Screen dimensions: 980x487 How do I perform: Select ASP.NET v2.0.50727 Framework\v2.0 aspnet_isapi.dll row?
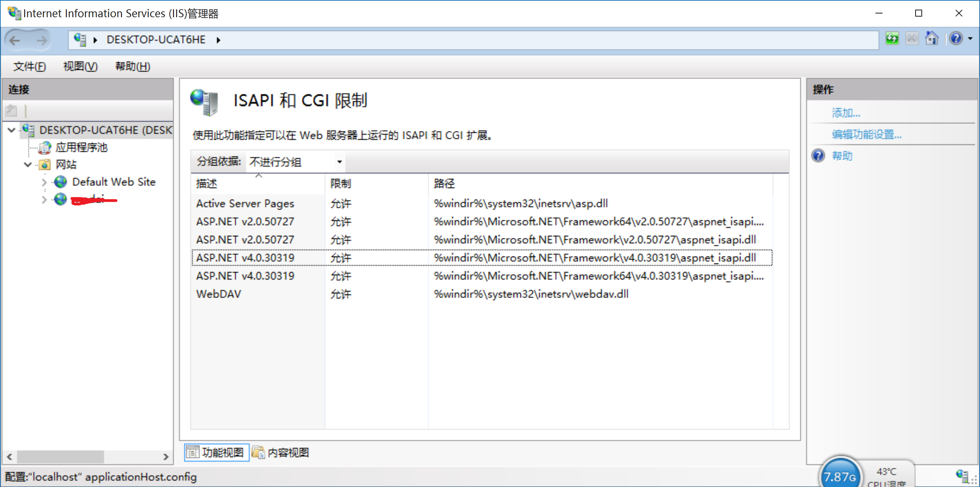click(482, 240)
